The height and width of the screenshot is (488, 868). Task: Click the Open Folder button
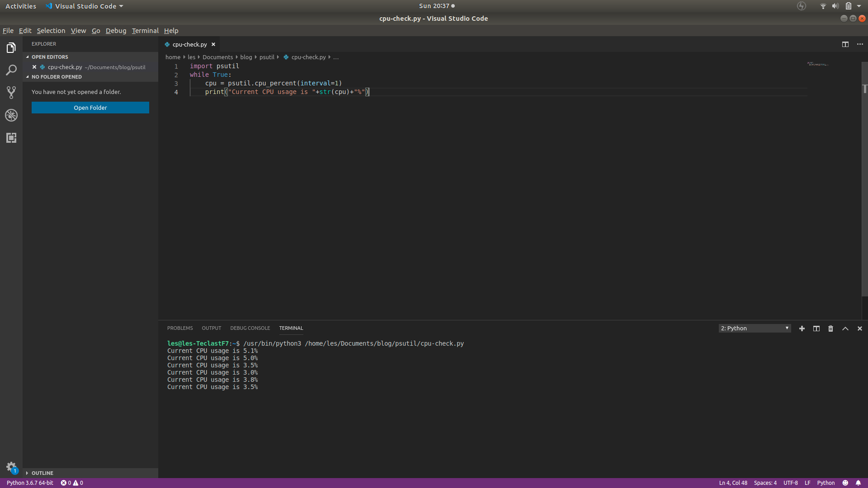point(90,108)
